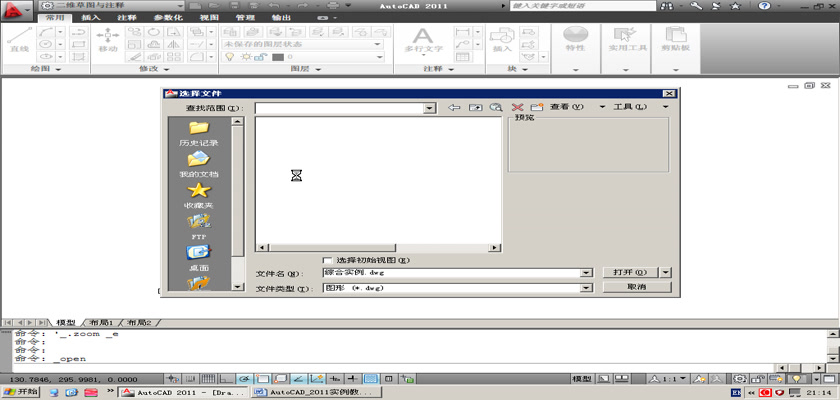Open the 剪贴板 clipboard panel button

coord(675,40)
